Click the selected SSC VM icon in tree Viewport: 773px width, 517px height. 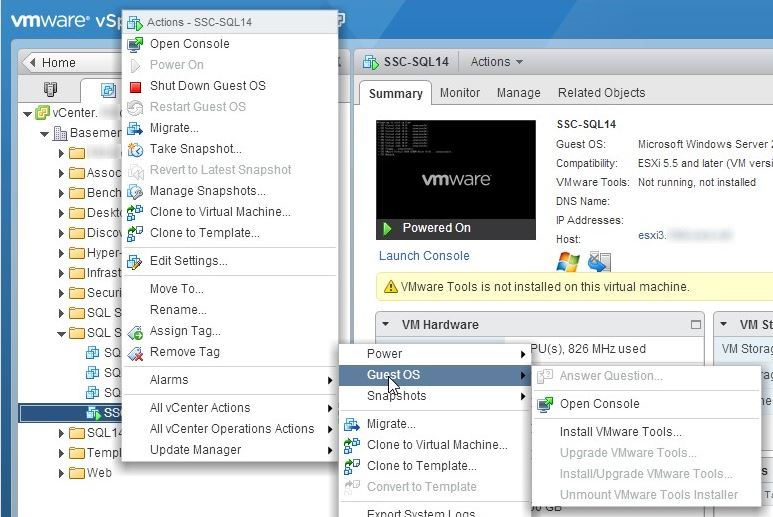click(x=93, y=413)
